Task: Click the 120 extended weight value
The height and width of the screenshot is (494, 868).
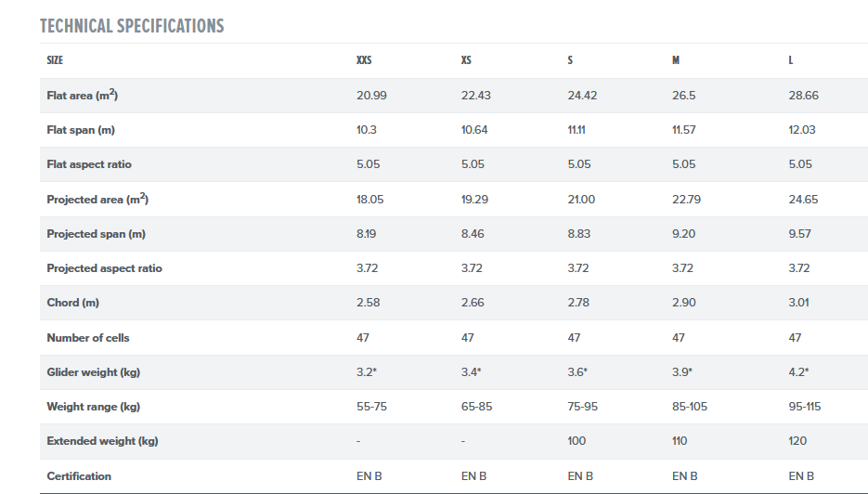Action: pos(798,441)
